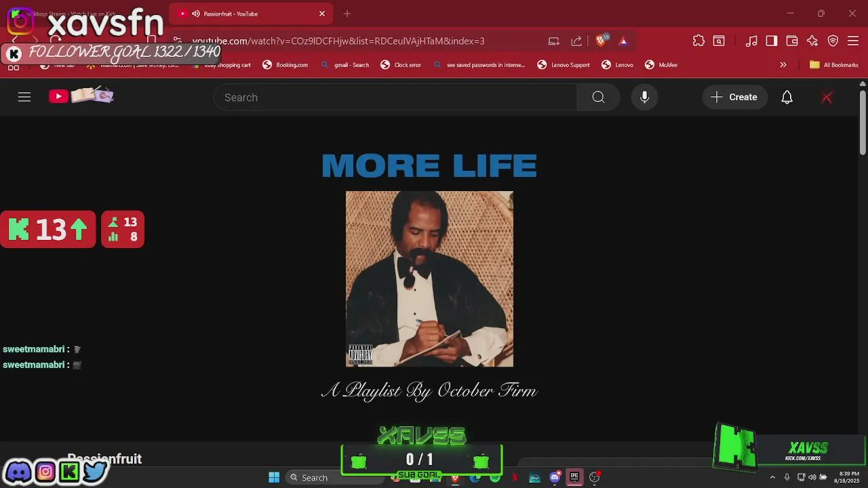Open the volume tray icon
This screenshot has width=868, height=488.
coord(812,477)
